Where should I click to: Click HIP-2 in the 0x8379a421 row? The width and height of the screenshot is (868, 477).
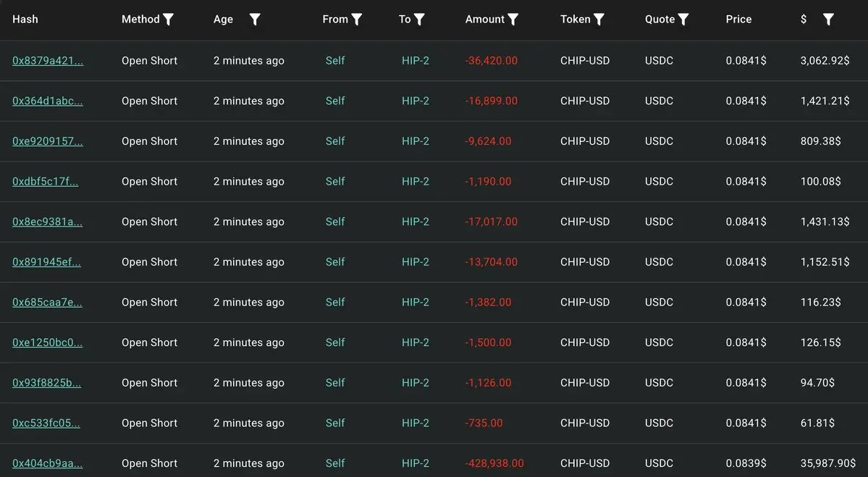click(x=416, y=61)
